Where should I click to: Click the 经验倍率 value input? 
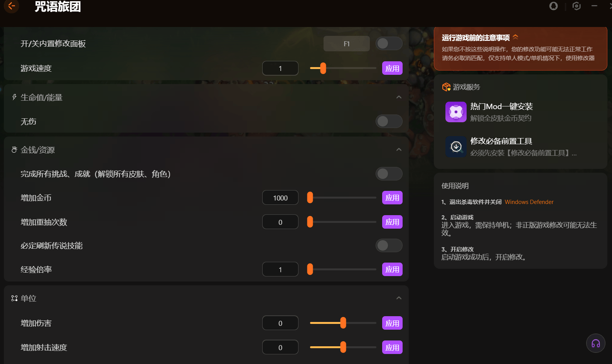[x=280, y=270]
